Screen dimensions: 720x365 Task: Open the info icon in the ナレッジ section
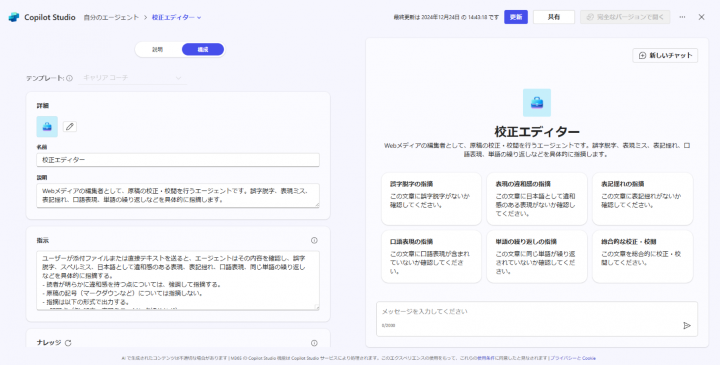point(314,343)
